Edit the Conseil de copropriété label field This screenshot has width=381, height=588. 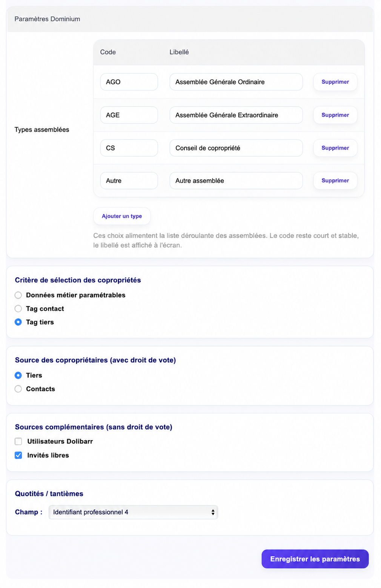[236, 148]
